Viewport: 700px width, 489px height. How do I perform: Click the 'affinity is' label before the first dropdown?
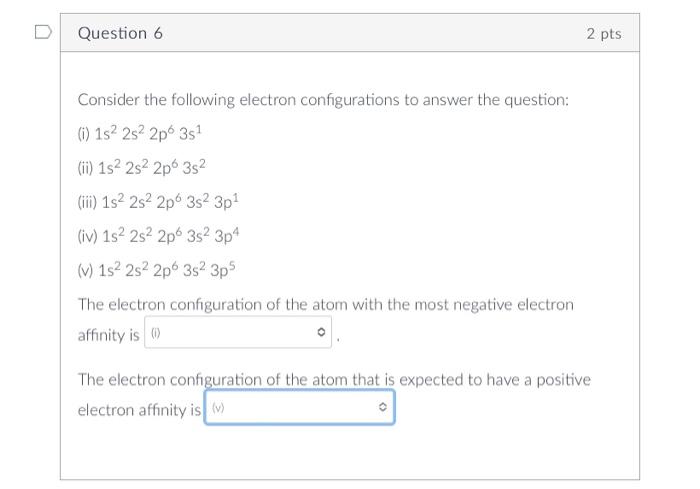pyautogui.click(x=108, y=335)
